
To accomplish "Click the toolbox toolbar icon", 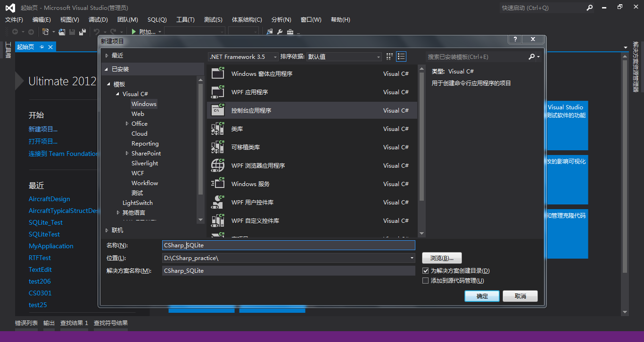I will 290,32.
